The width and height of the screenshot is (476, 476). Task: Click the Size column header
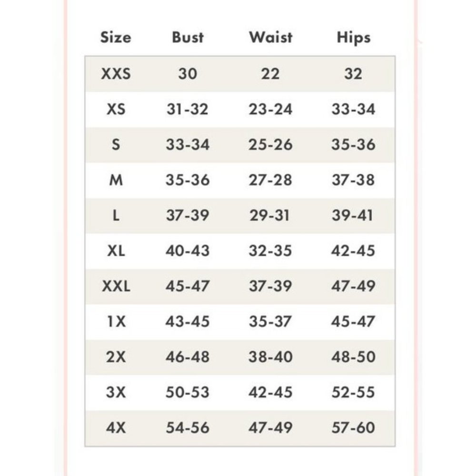pos(116,37)
